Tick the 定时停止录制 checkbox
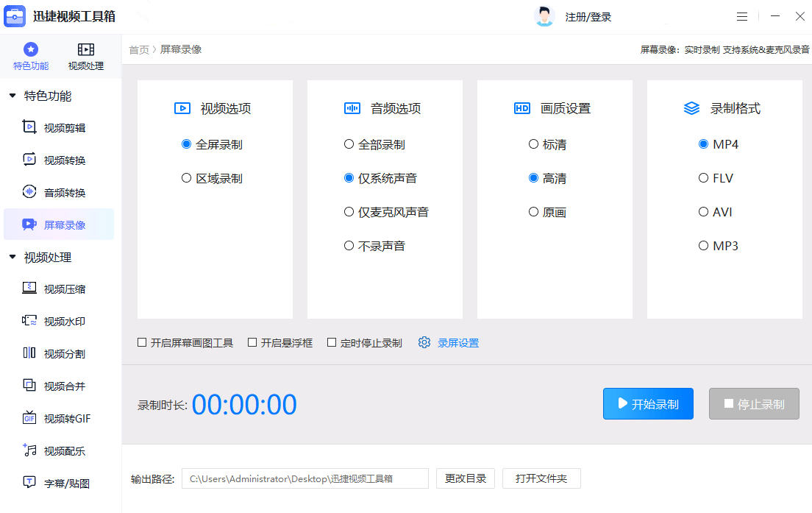The image size is (812, 513). pyautogui.click(x=332, y=343)
